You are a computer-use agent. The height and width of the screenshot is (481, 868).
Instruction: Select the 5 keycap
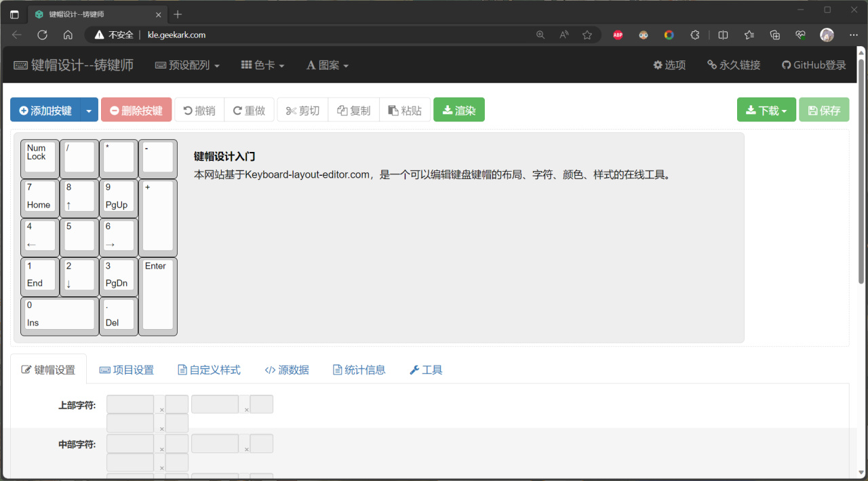[x=79, y=237]
